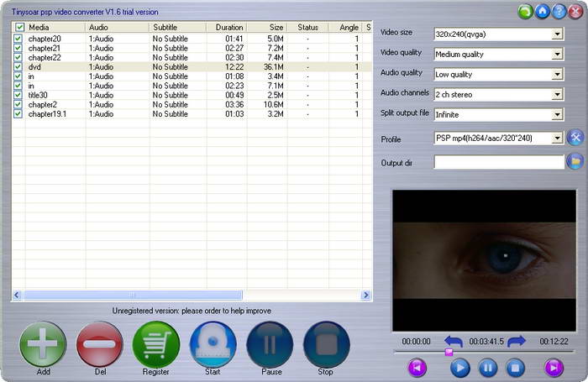Start conversion with the Start button
Screen dimensions: 588x382
point(213,344)
